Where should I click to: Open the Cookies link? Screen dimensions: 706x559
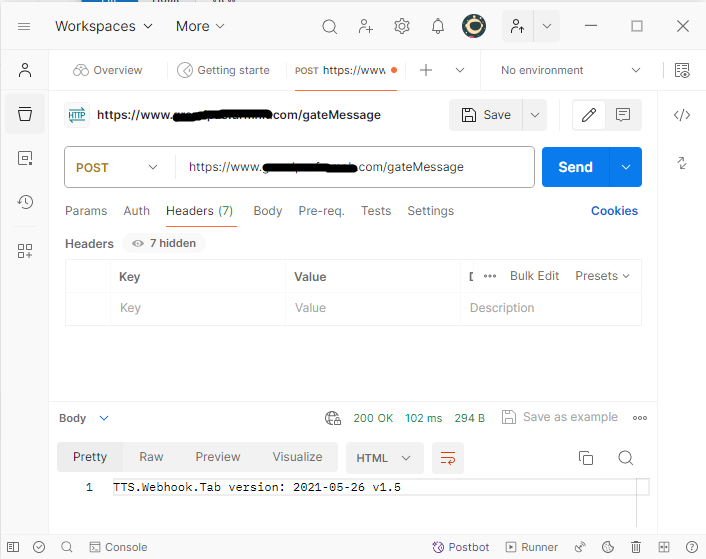point(614,211)
